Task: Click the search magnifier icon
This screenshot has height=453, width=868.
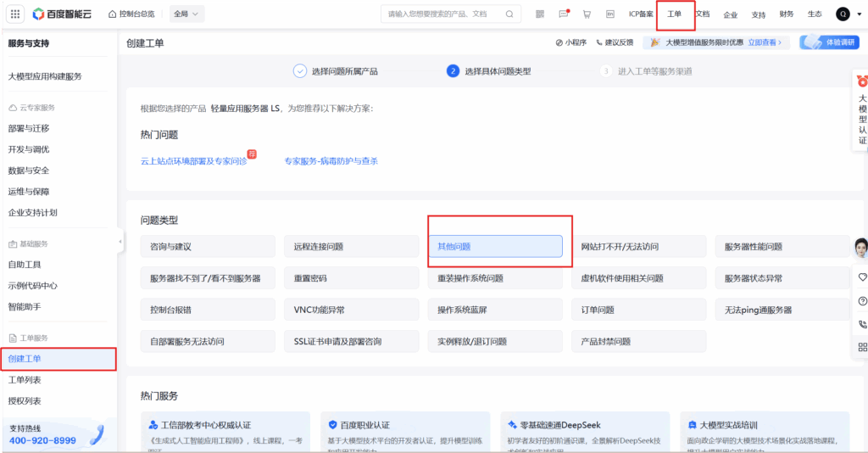Action: pos(509,14)
